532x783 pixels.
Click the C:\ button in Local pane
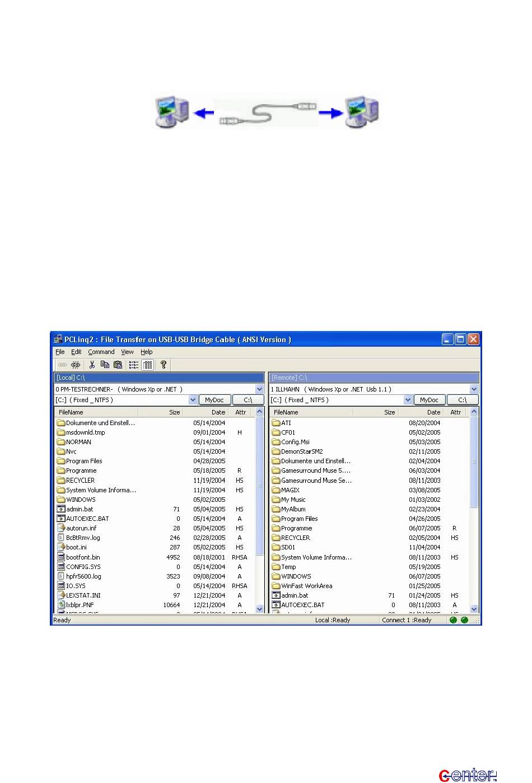point(248,400)
